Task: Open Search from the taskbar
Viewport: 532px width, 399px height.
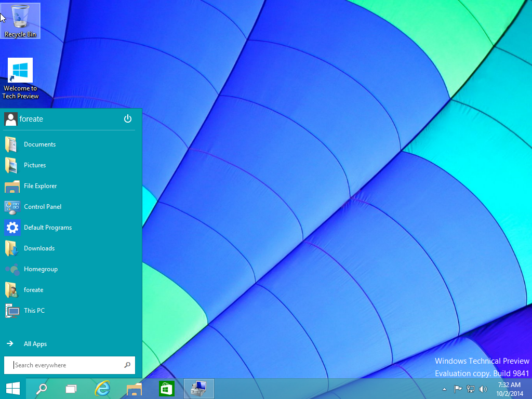Action: pos(42,389)
